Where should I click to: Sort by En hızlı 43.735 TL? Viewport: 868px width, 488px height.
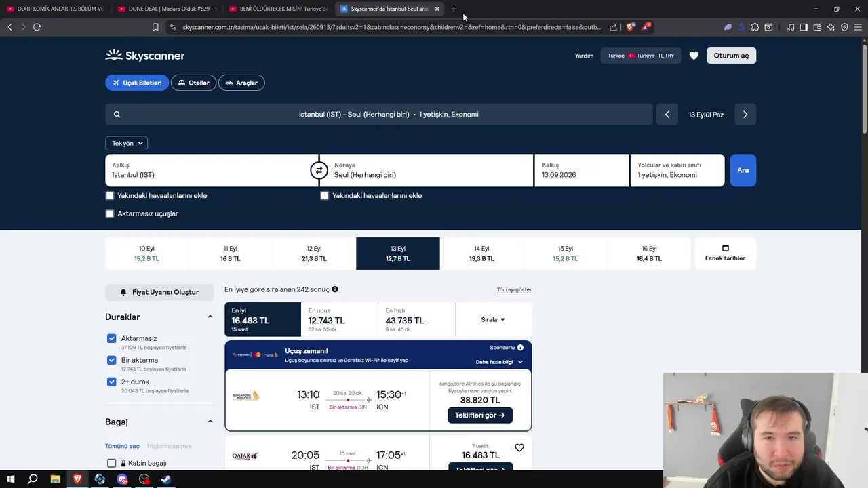click(x=416, y=319)
